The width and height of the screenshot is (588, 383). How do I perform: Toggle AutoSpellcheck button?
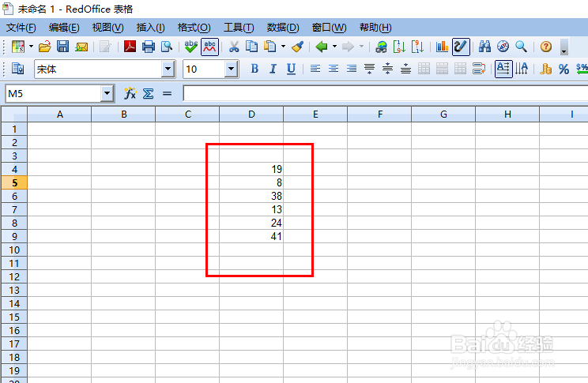click(x=209, y=47)
